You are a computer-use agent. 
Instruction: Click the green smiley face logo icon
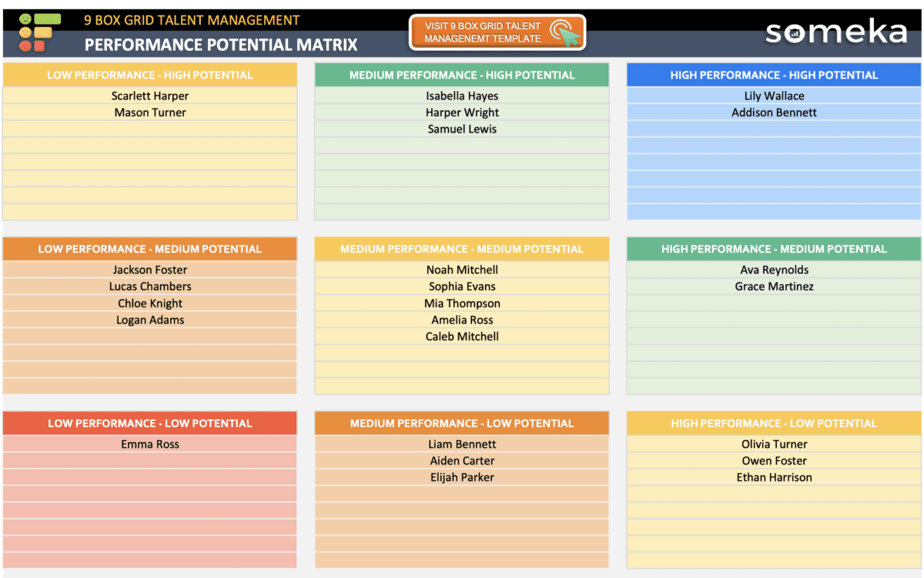click(25, 18)
